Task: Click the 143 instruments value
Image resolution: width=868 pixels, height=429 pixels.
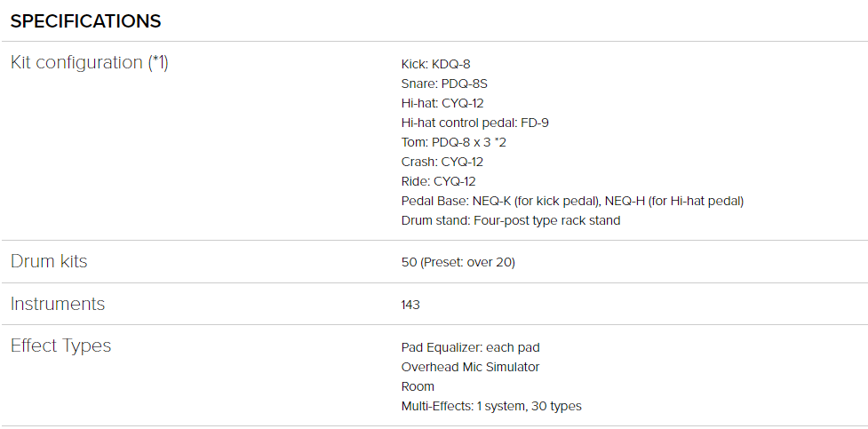Action: click(410, 305)
